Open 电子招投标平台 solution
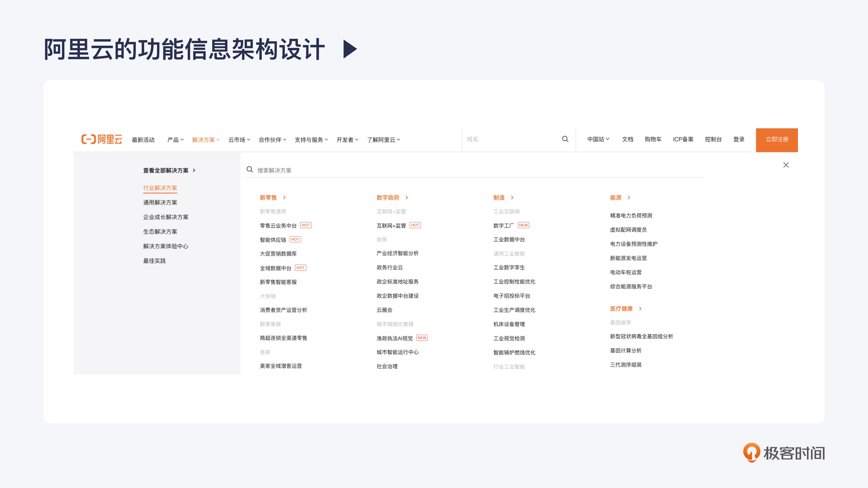 (512, 296)
